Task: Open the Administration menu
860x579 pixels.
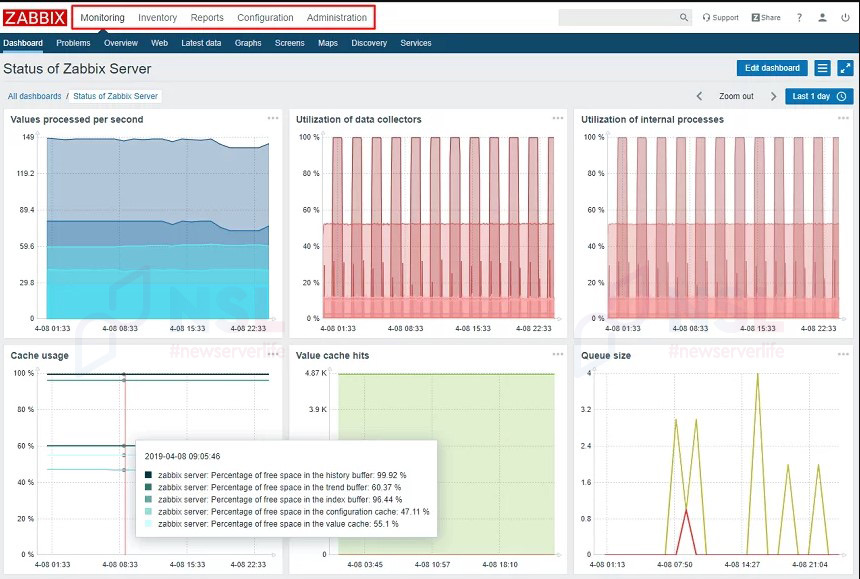Action: click(x=337, y=18)
